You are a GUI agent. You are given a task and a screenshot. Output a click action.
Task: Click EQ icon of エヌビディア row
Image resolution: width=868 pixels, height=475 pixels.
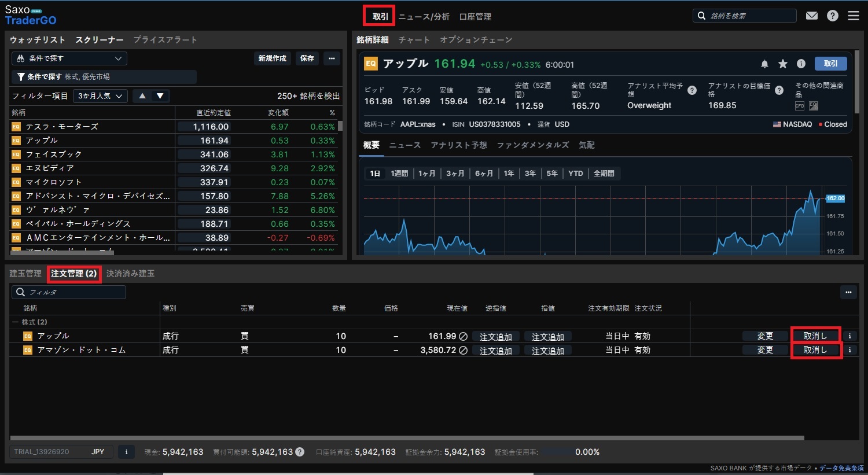pos(16,168)
